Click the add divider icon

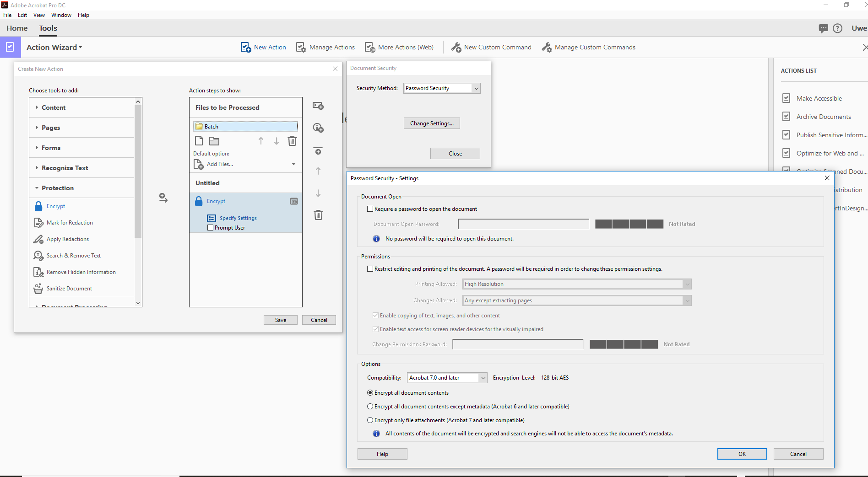(318, 151)
